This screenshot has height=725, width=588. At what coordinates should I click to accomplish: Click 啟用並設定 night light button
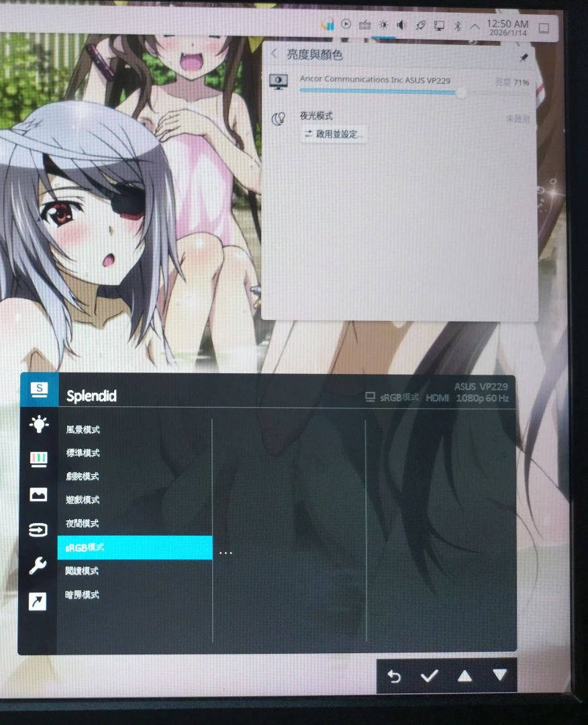click(x=334, y=134)
